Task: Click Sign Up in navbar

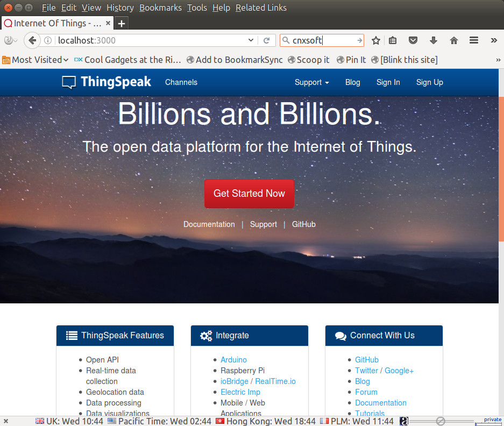Action: 429,83
